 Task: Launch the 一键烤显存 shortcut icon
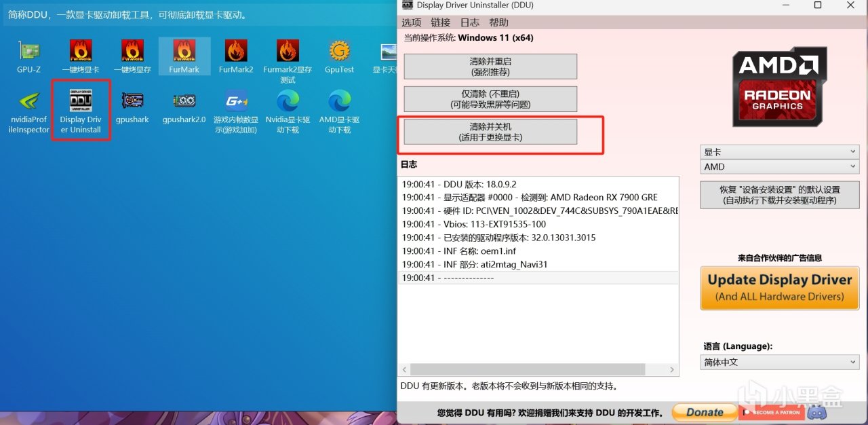[132, 56]
